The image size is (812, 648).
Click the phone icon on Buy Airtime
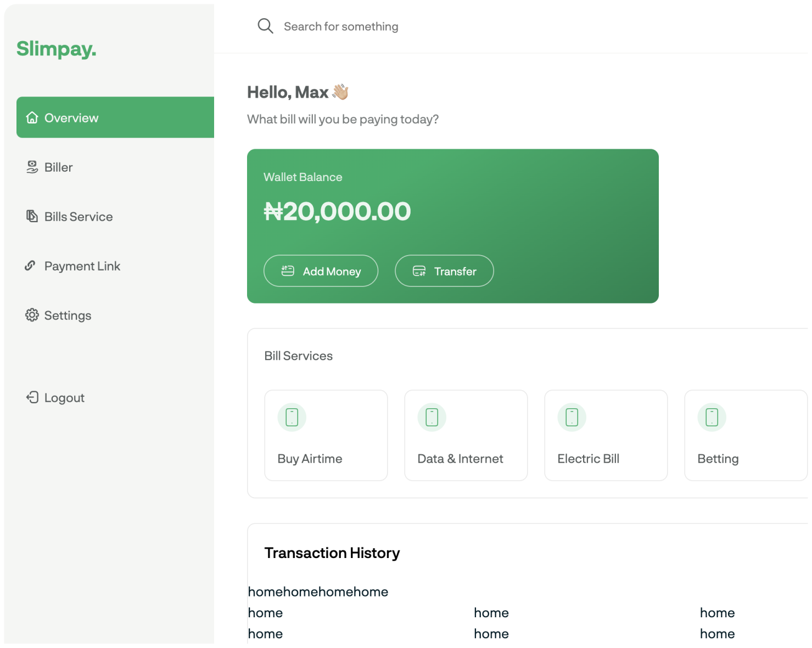pos(292,418)
